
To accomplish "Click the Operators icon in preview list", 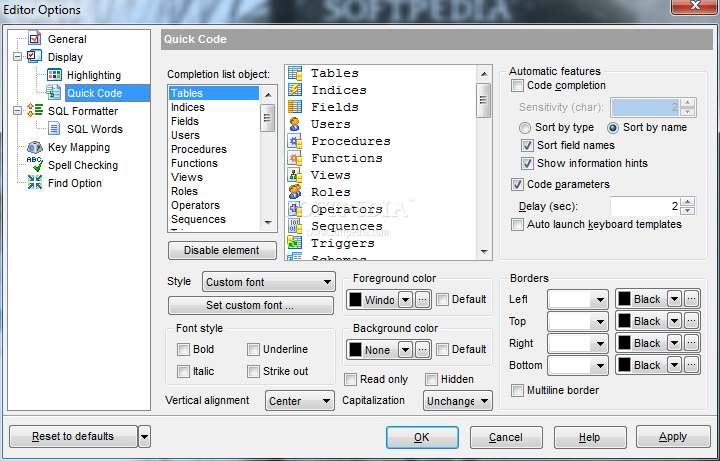I will [295, 209].
